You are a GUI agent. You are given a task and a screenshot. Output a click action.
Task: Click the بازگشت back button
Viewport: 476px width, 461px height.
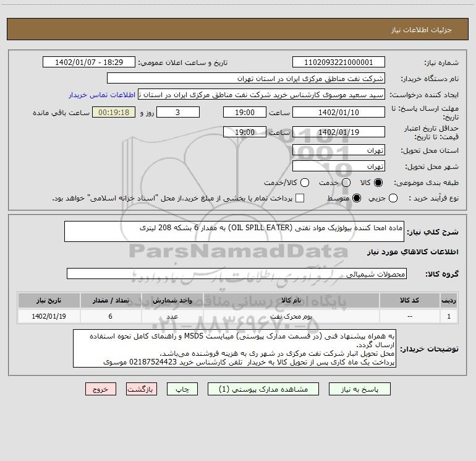point(142,389)
